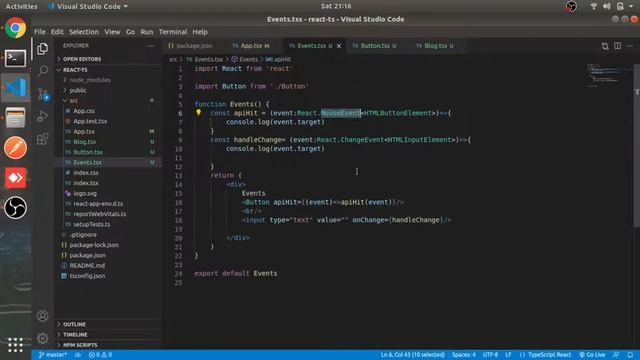The width and height of the screenshot is (640, 360).
Task: Click Go Live in status bar
Action: (x=592, y=355)
